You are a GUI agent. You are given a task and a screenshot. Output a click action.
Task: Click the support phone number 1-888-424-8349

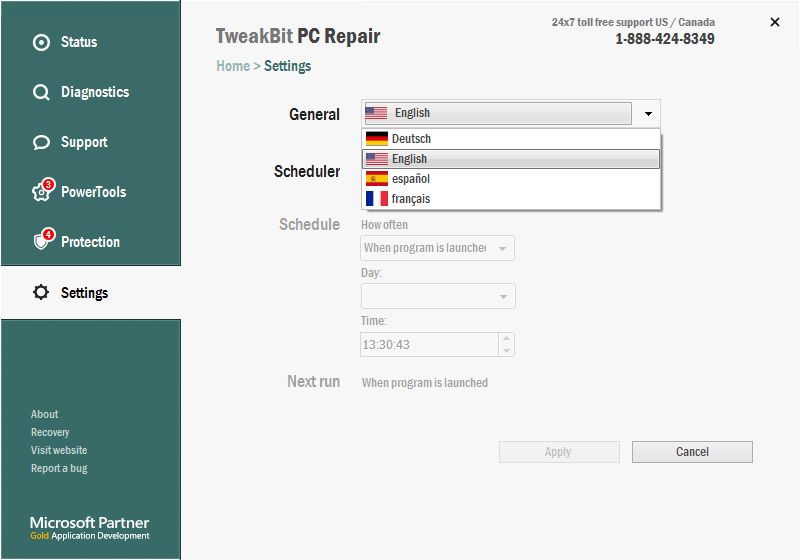[x=665, y=39]
